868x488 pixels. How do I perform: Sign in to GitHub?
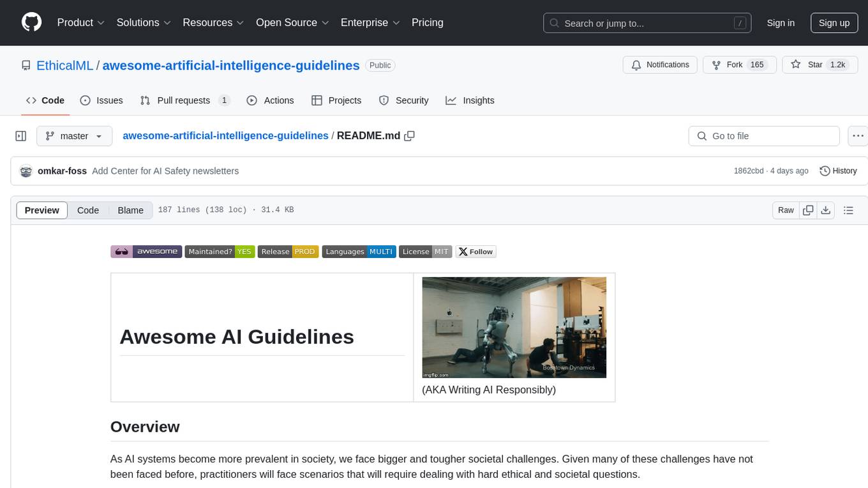pos(781,23)
